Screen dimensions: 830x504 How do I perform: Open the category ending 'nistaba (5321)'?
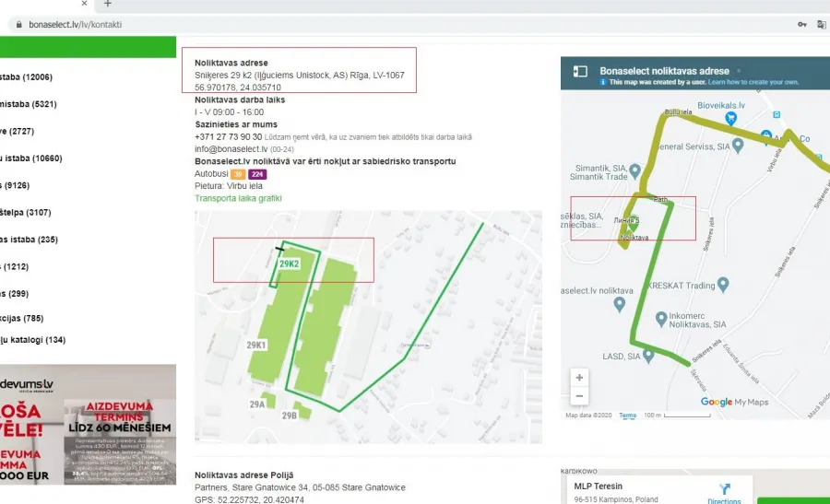pos(28,104)
